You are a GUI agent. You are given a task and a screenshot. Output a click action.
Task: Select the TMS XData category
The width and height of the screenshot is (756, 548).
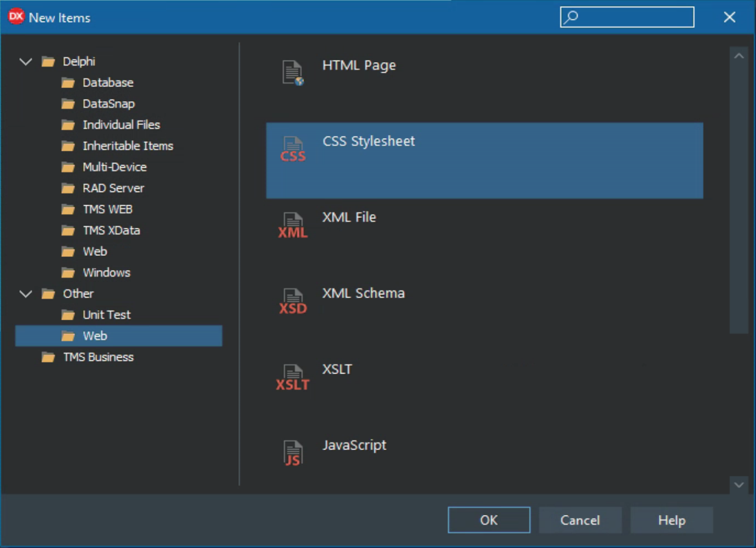111,230
